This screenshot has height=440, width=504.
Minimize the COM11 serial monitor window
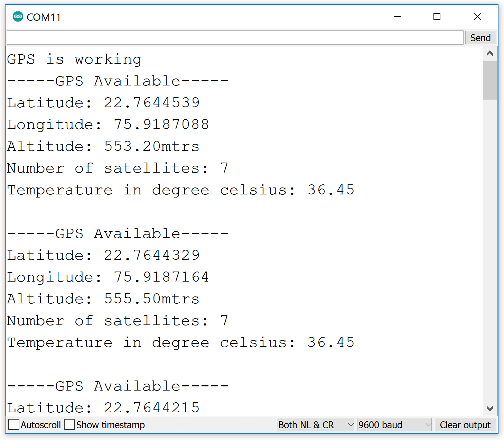pyautogui.click(x=397, y=17)
